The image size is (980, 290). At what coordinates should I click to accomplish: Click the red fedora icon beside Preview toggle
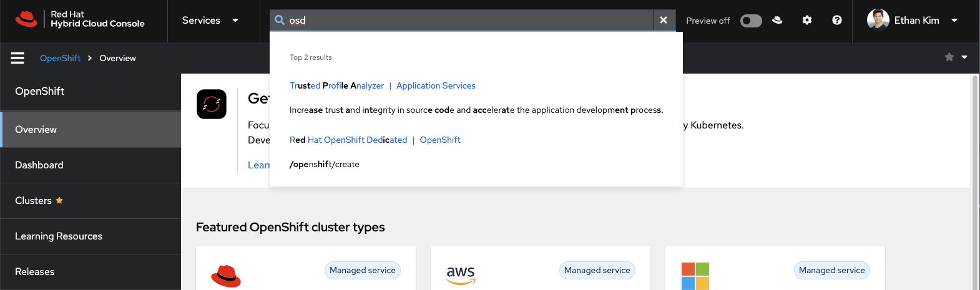click(x=777, y=20)
